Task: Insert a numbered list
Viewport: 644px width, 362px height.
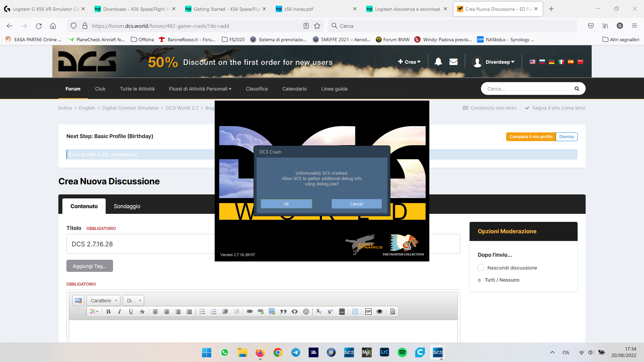Action: pos(214,312)
